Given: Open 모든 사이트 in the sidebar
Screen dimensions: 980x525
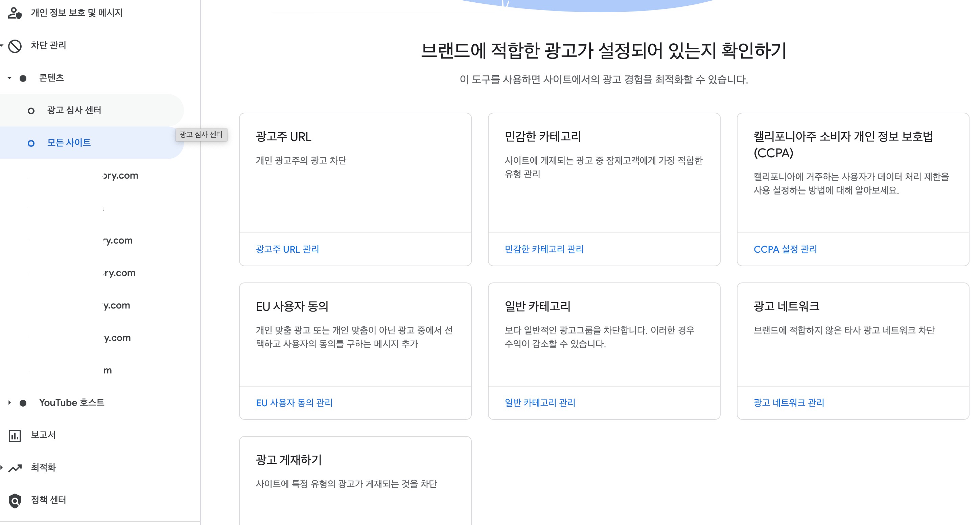Looking at the screenshot, I should (x=68, y=143).
